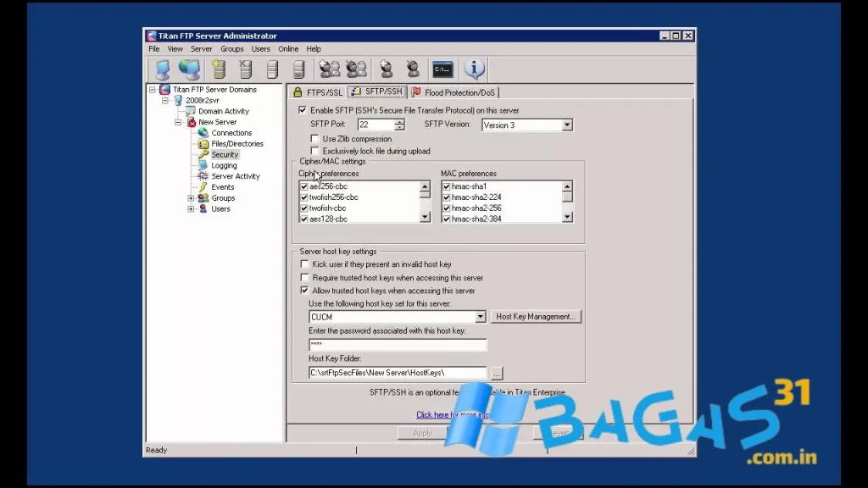The width and height of the screenshot is (868, 488).
Task: Click the 'Click here' more info link
Action: tap(453, 414)
